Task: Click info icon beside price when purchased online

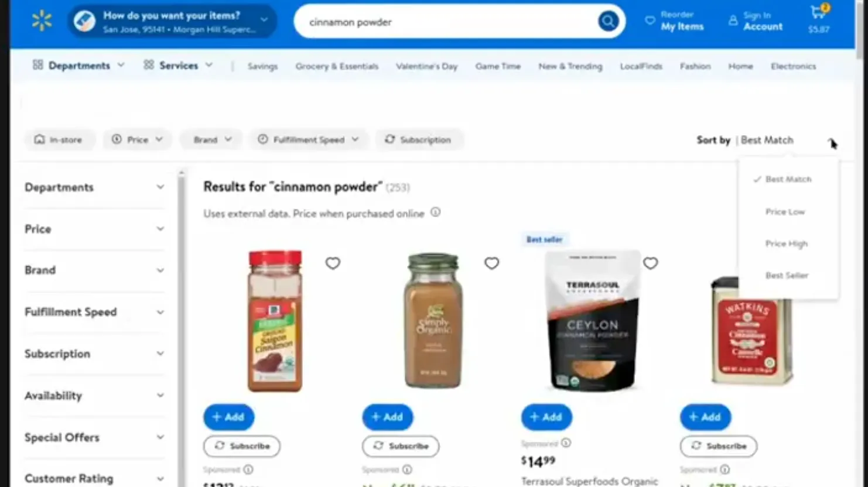Action: pos(435,212)
